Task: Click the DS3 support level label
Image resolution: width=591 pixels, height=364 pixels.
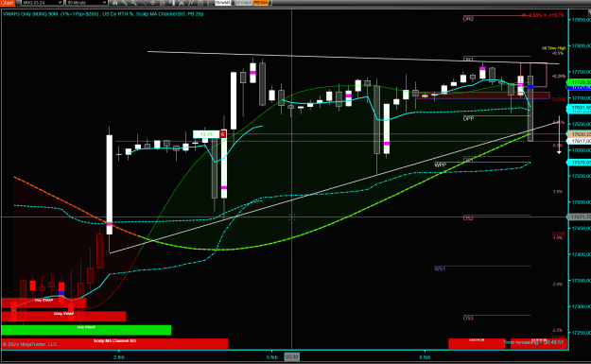Action: [x=468, y=318]
